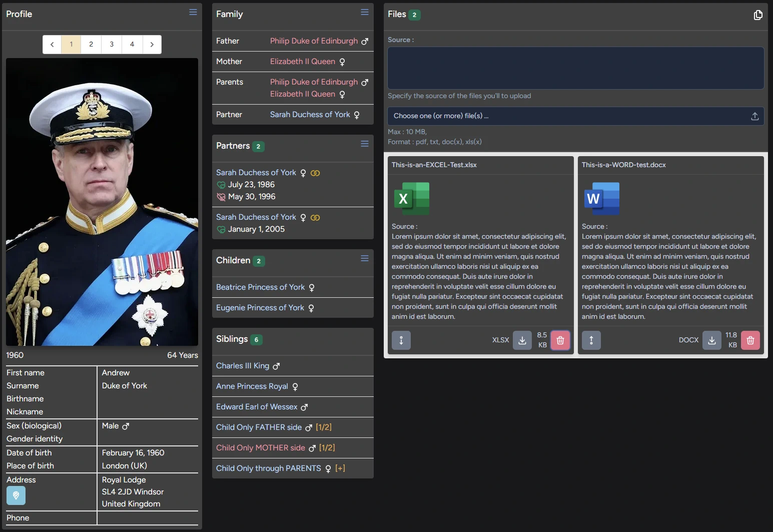Open the Children panel menu icon

coord(364,259)
